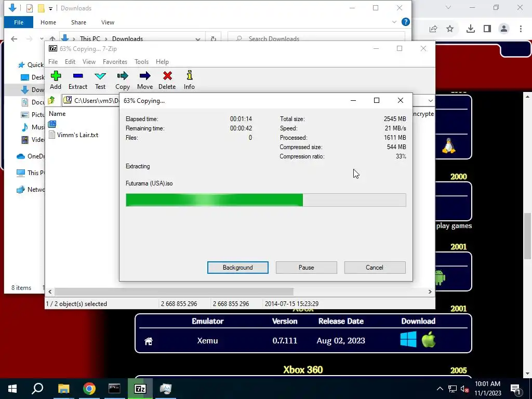Image resolution: width=532 pixels, height=399 pixels.
Task: Select Music in Explorer sidebar
Action: coord(33,127)
